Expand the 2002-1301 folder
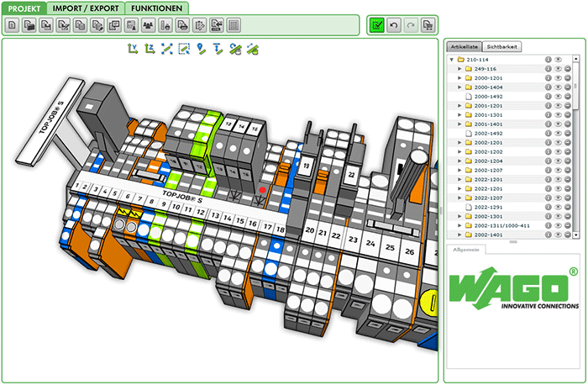This screenshot has width=588, height=385. pyautogui.click(x=459, y=216)
